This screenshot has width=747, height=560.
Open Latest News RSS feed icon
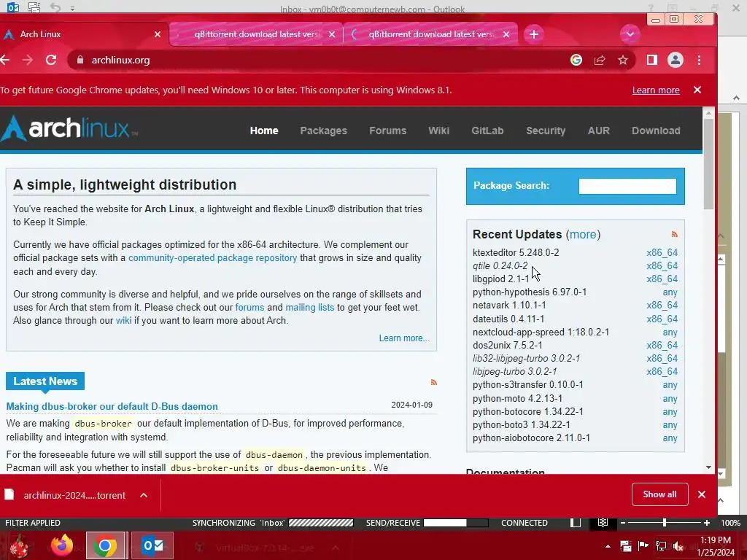[433, 382]
